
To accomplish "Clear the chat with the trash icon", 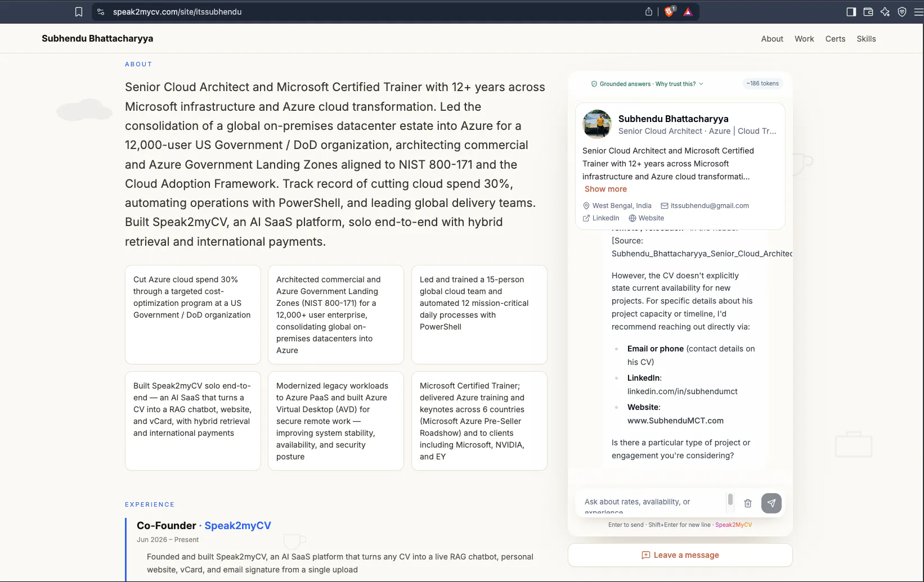I will [748, 503].
